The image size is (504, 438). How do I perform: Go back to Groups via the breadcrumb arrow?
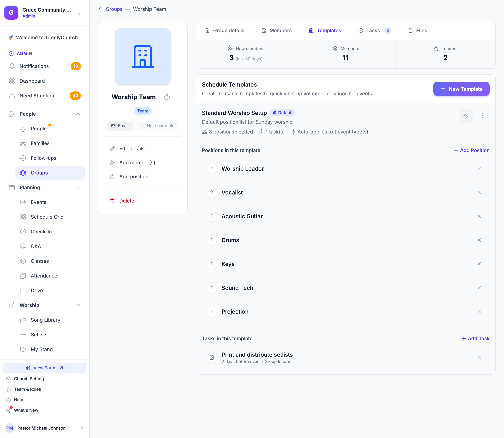[x=101, y=9]
